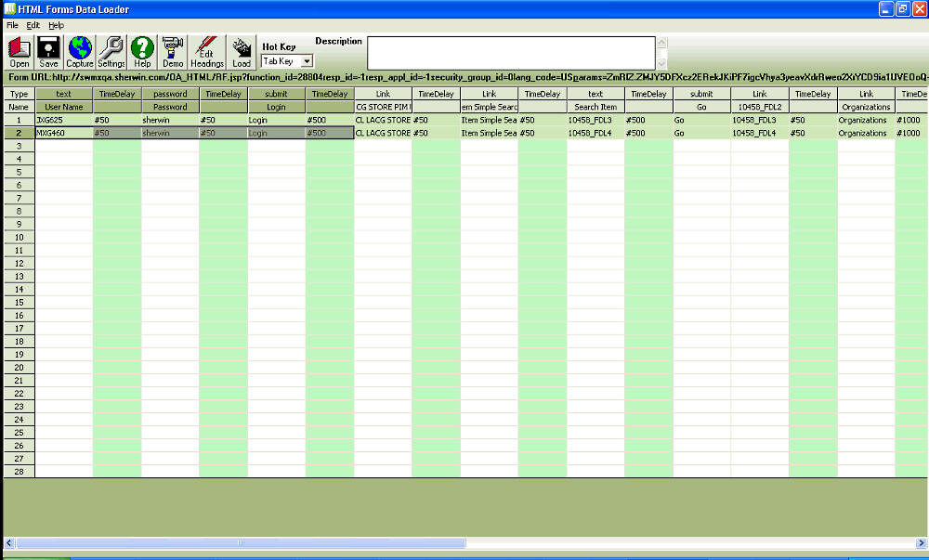Click the horizontal scrollbar left arrow
Screen dimensions: 929x560
(9, 543)
